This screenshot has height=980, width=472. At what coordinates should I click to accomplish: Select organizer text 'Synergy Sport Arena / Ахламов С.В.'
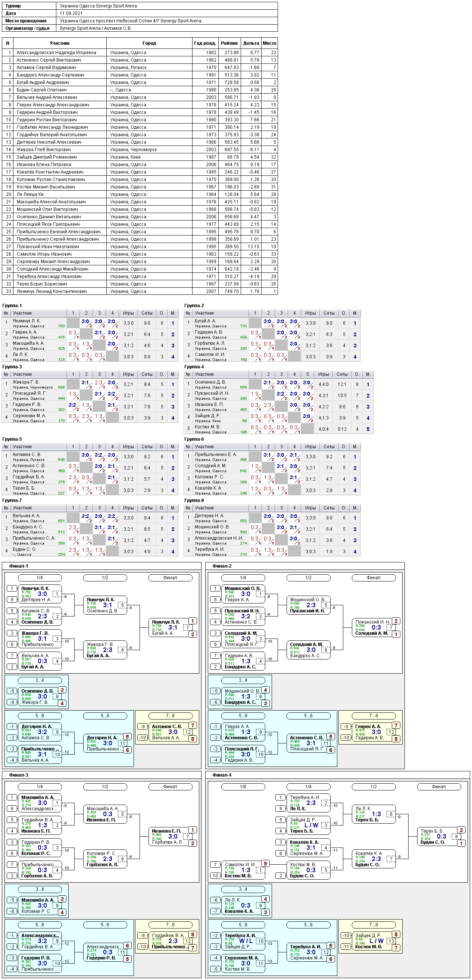[96, 28]
